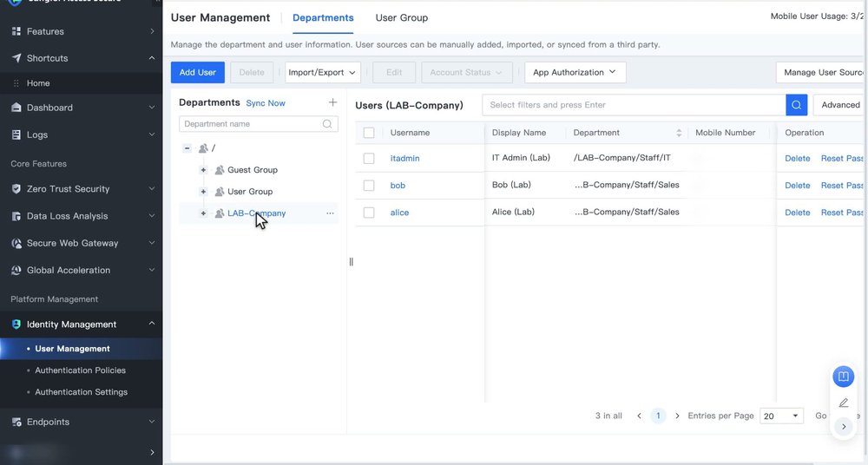Toggle the select-all users checkbox
The width and height of the screenshot is (868, 465).
click(x=369, y=133)
